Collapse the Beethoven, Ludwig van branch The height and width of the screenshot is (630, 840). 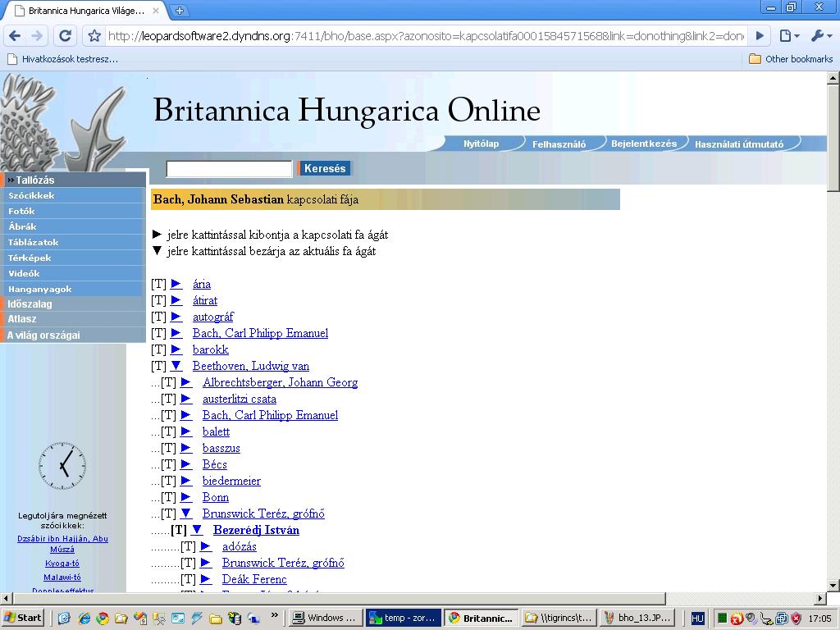pyautogui.click(x=176, y=366)
